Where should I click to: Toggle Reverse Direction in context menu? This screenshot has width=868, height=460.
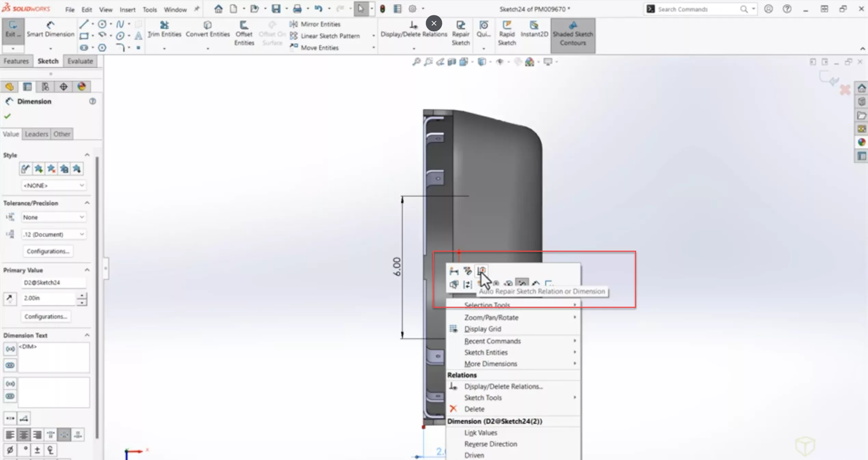click(491, 443)
